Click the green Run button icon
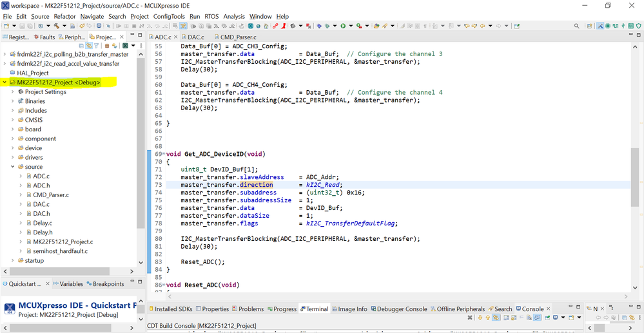This screenshot has height=333, width=644. pyautogui.click(x=343, y=26)
